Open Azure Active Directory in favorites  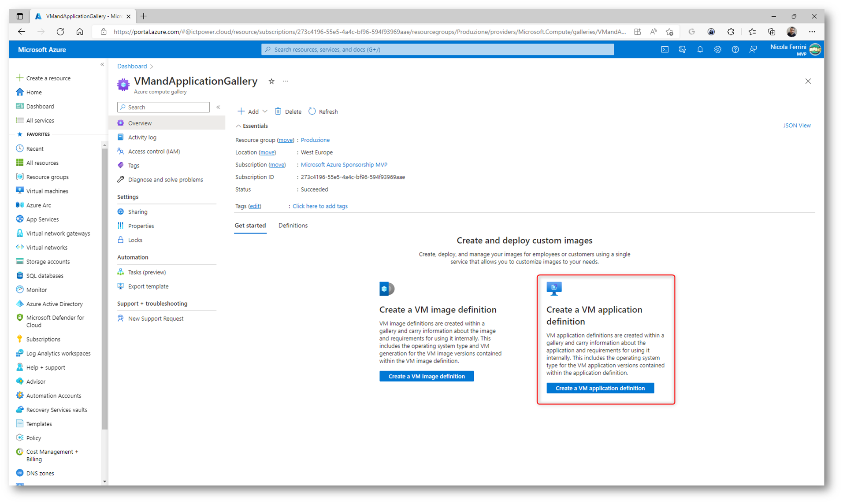point(54,304)
